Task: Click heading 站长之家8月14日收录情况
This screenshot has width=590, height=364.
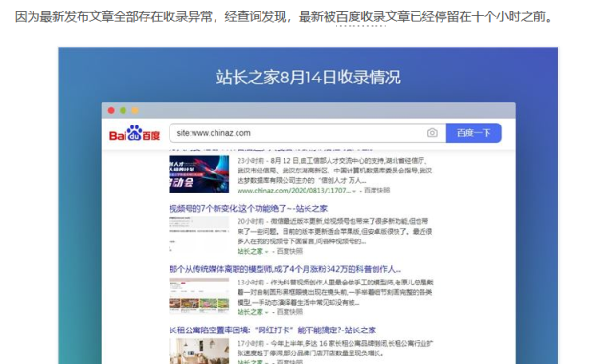Action: click(x=308, y=78)
